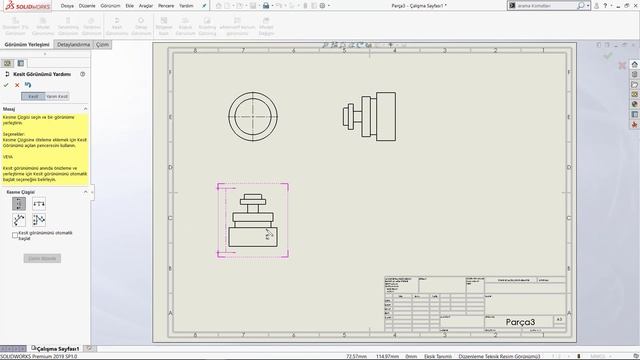Select the auxiliary cutting line type
The width and height of the screenshot is (640, 360).
(19, 220)
